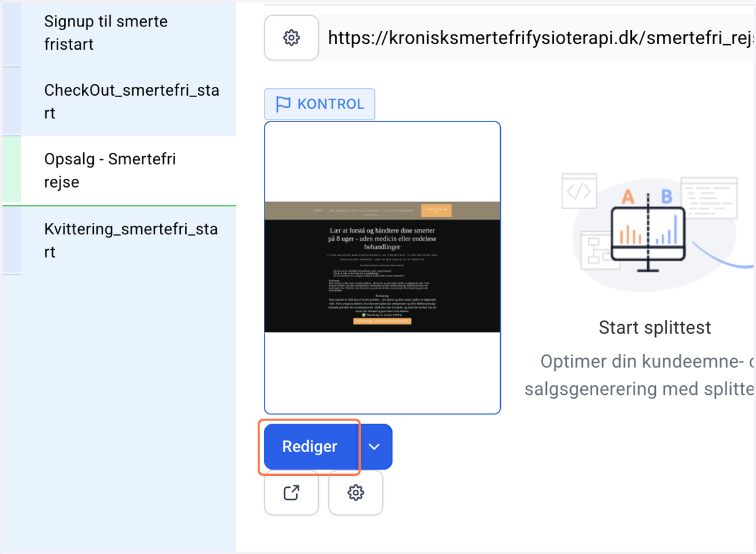
Task: Select Kvittering_smertefri_start step
Action: coord(120,240)
